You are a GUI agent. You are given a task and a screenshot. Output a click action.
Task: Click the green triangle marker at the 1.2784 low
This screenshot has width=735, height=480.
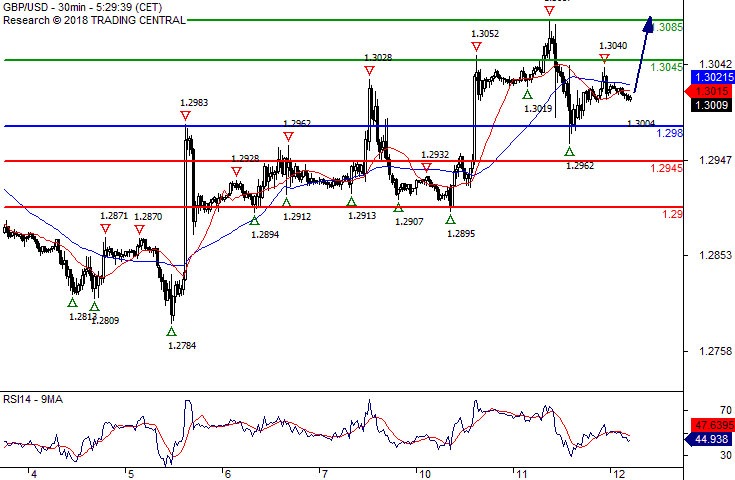click(172, 331)
